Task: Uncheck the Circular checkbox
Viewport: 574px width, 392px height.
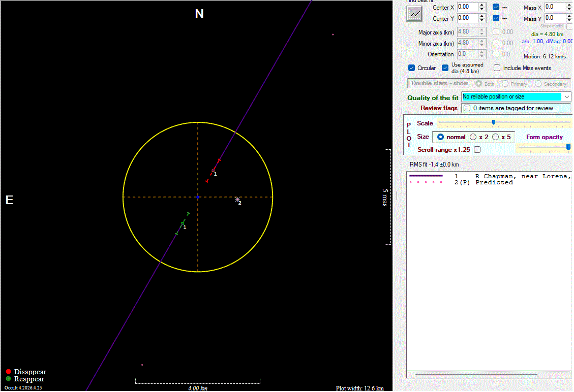Action: coord(411,68)
